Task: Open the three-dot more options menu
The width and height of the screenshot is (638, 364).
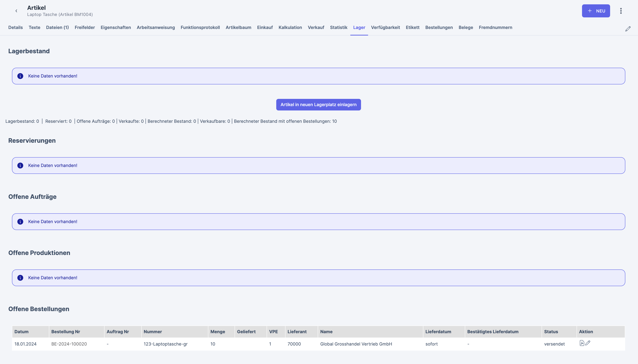Action: coord(621,11)
